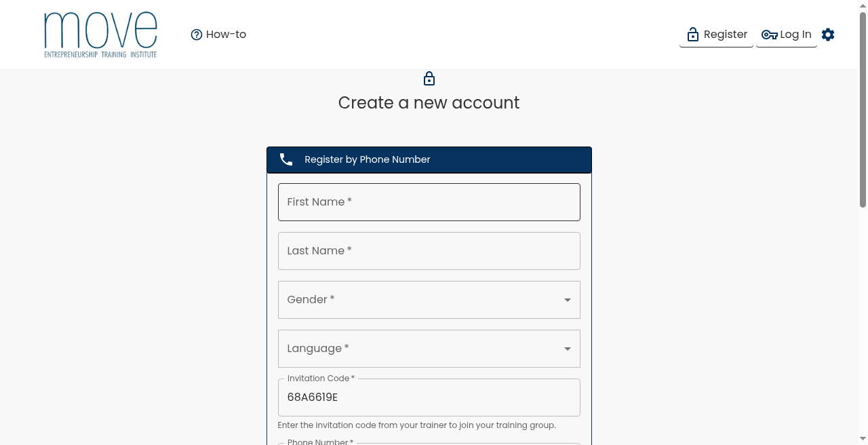Focus the Last Name input field
This screenshot has height=445, width=868.
(x=429, y=251)
